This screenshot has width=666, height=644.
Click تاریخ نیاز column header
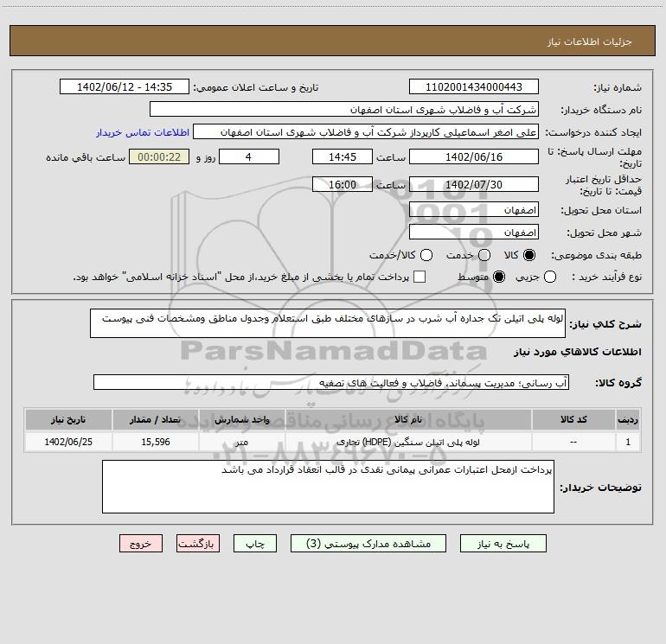pyautogui.click(x=68, y=420)
